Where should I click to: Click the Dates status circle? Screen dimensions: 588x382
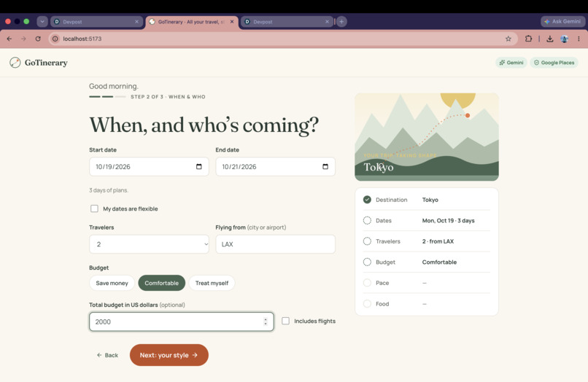click(x=367, y=220)
